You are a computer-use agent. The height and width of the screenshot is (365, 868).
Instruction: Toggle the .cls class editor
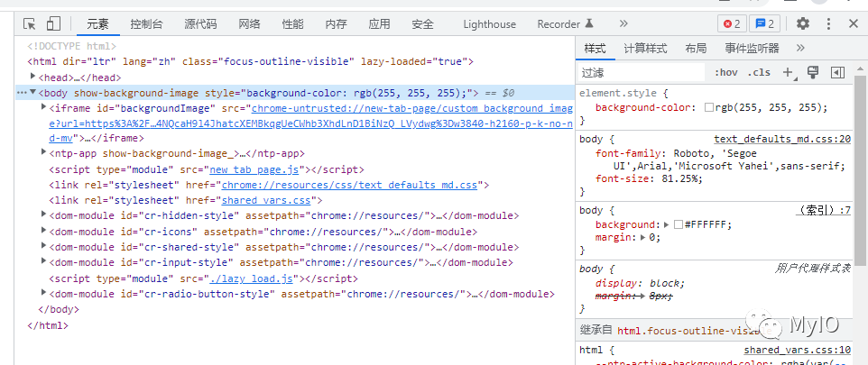[x=759, y=72]
